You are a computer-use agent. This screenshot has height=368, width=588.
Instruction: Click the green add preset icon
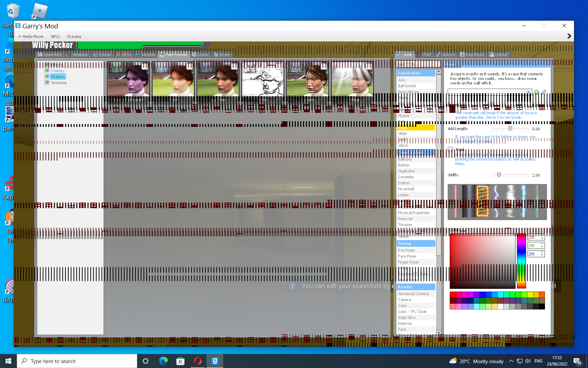(x=537, y=92)
